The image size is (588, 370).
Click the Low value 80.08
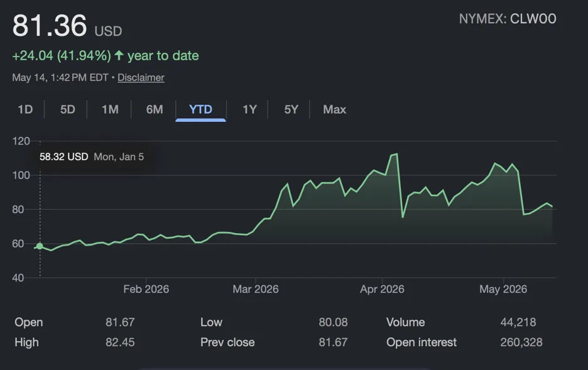pos(333,322)
